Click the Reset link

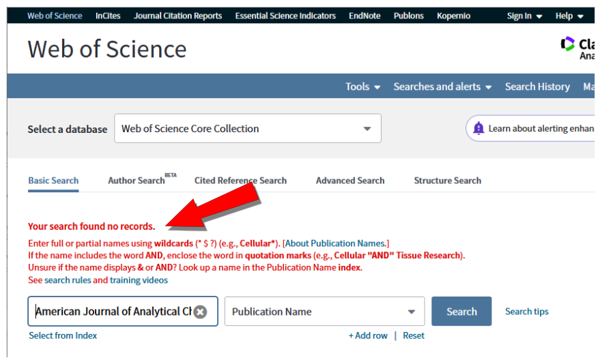pos(414,335)
